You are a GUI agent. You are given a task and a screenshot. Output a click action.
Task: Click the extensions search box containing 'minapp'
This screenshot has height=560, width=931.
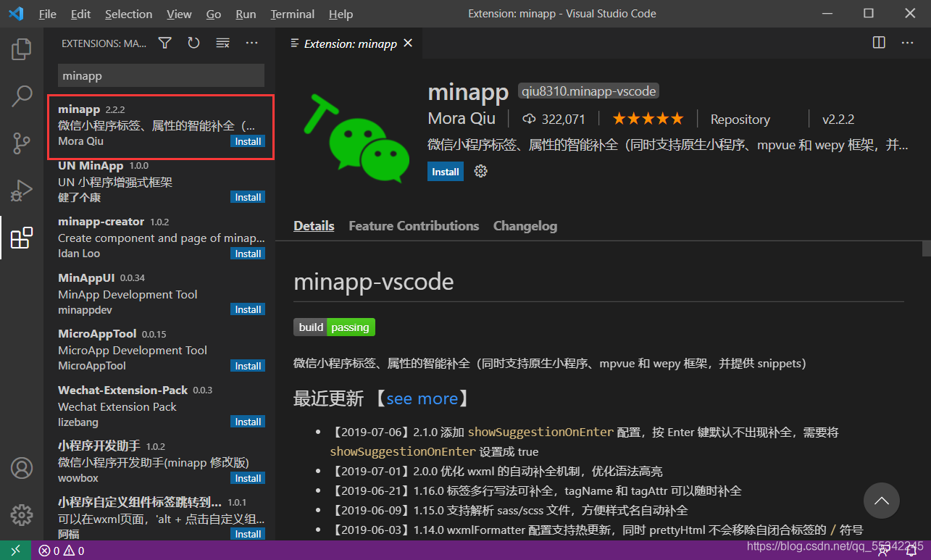(161, 75)
